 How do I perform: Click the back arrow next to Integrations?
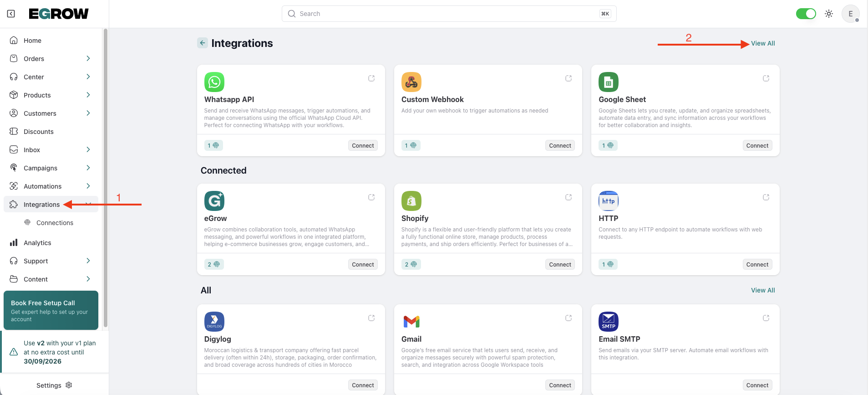point(203,43)
